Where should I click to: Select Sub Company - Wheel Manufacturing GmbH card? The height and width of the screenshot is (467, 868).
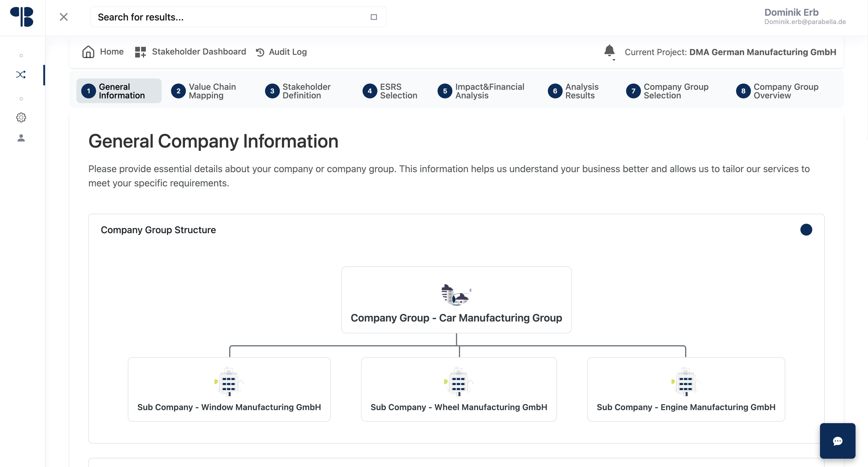coord(459,389)
